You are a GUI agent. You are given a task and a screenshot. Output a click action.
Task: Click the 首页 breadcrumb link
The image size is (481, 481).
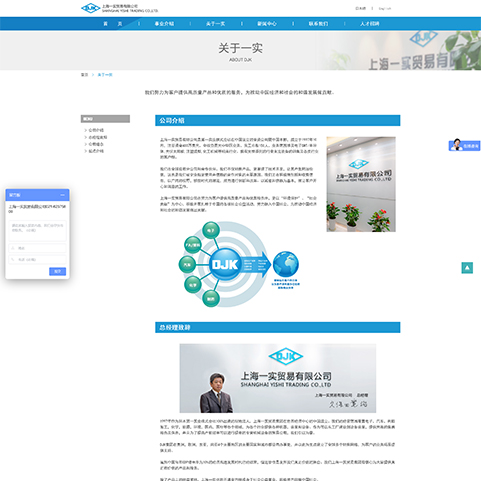[x=84, y=75]
